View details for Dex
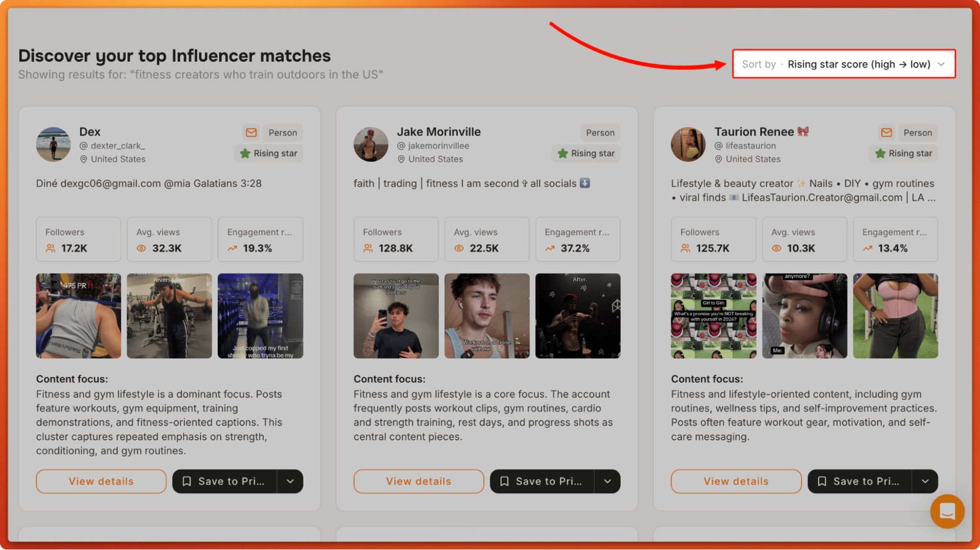 click(x=101, y=481)
